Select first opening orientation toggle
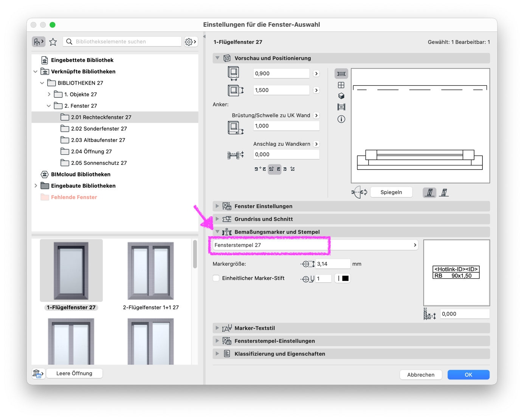The width and height of the screenshot is (524, 420). tap(429, 193)
